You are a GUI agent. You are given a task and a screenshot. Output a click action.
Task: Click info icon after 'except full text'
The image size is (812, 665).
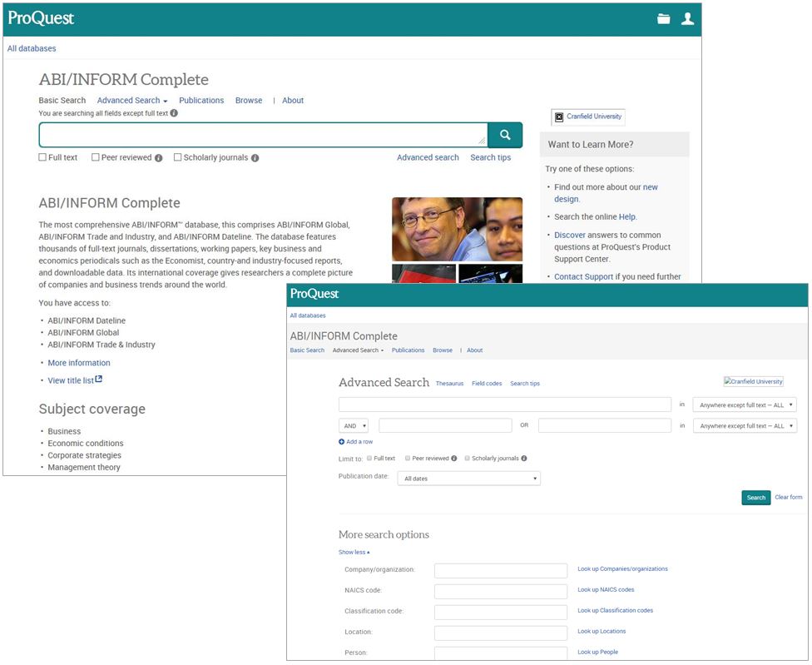(174, 113)
